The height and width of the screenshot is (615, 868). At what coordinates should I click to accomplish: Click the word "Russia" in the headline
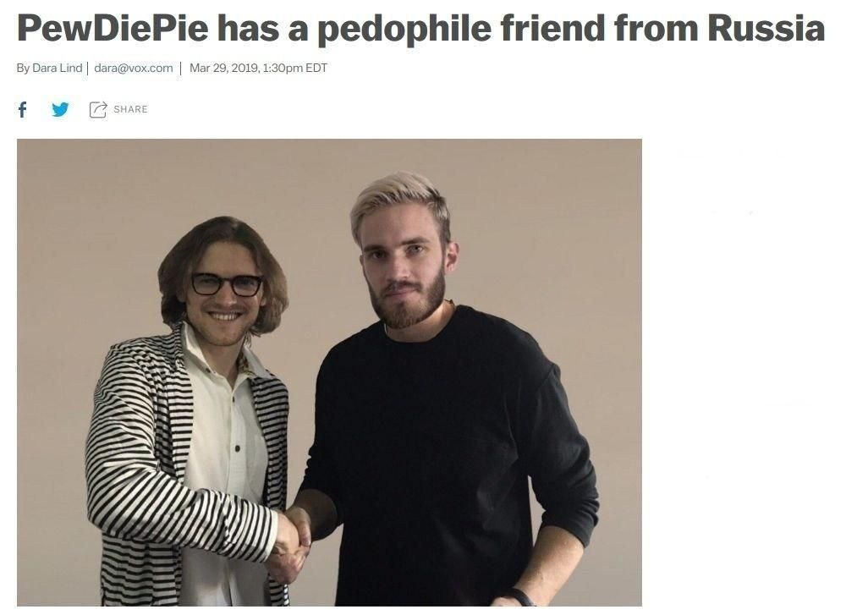pyautogui.click(x=766, y=28)
